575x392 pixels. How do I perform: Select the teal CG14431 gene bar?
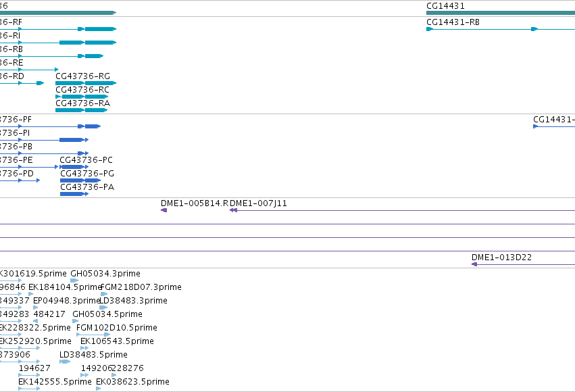point(501,13)
